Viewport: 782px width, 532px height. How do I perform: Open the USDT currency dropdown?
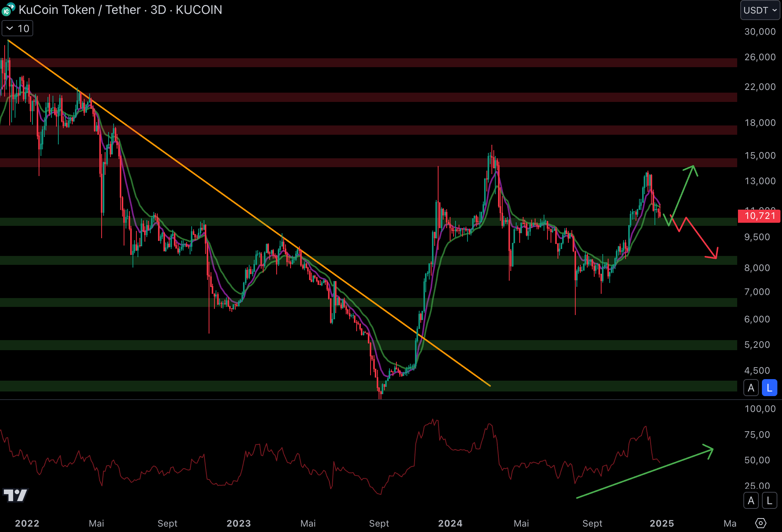point(760,10)
